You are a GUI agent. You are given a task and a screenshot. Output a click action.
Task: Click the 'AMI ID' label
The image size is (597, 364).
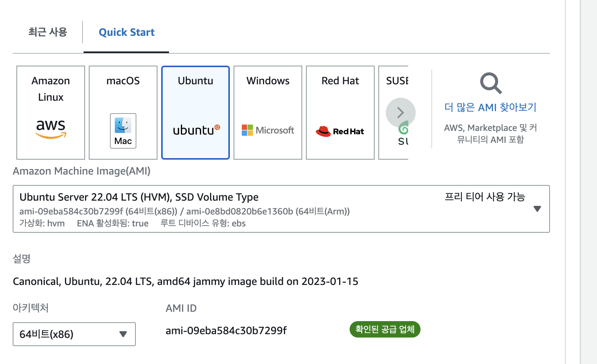pos(181,308)
